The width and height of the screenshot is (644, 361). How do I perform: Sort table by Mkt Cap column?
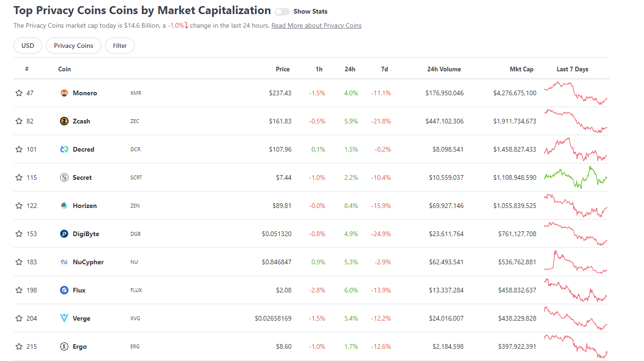pos(522,69)
